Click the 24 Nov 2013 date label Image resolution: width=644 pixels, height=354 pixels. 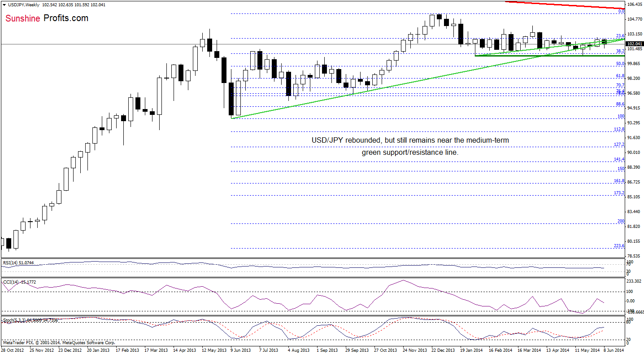click(414, 350)
